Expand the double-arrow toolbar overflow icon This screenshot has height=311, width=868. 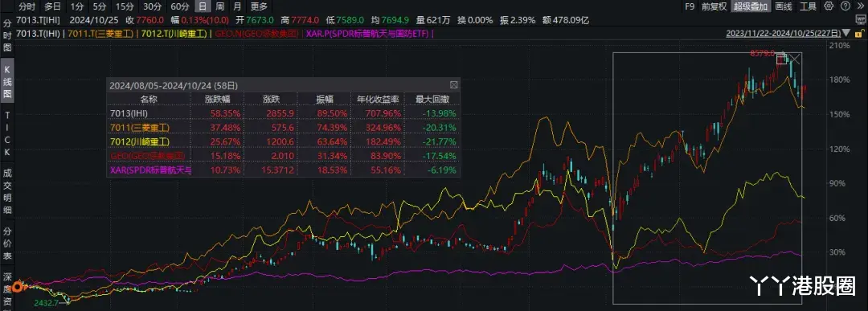tap(862, 6)
